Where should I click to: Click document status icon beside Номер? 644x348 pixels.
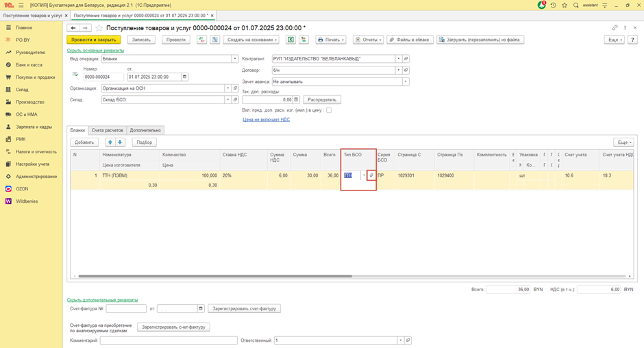click(75, 75)
